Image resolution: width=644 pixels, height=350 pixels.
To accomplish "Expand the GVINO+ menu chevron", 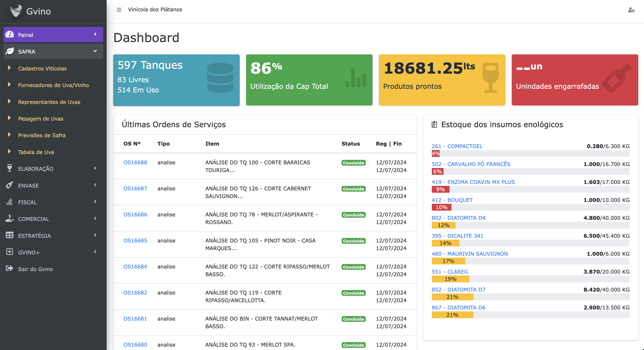I will (95, 252).
